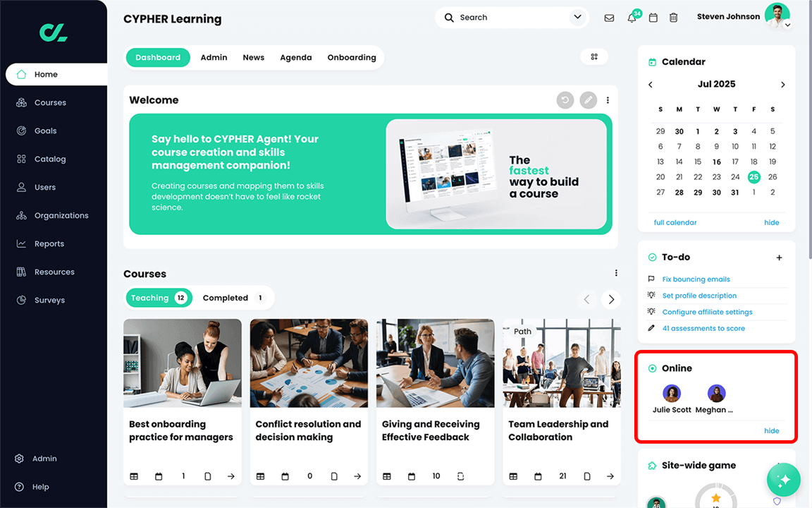Screen dimensions: 812x508
Task: Open the trash bin icon
Action: tap(673, 18)
